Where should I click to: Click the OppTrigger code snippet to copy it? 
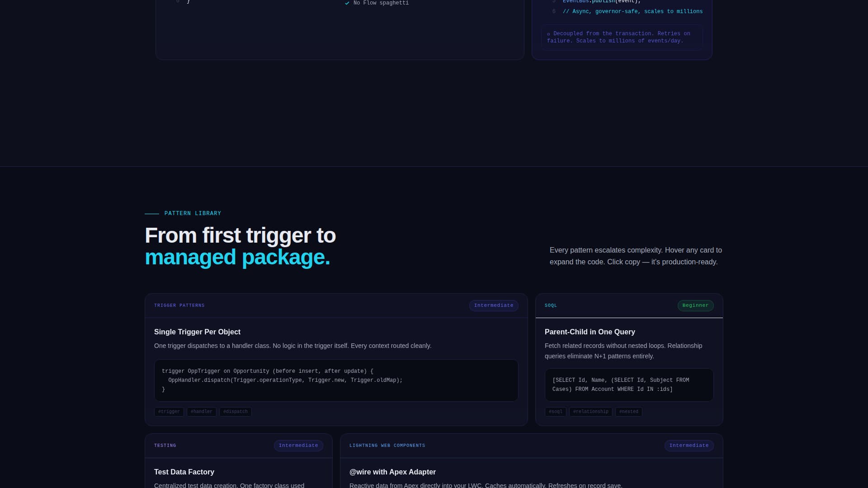(x=336, y=380)
